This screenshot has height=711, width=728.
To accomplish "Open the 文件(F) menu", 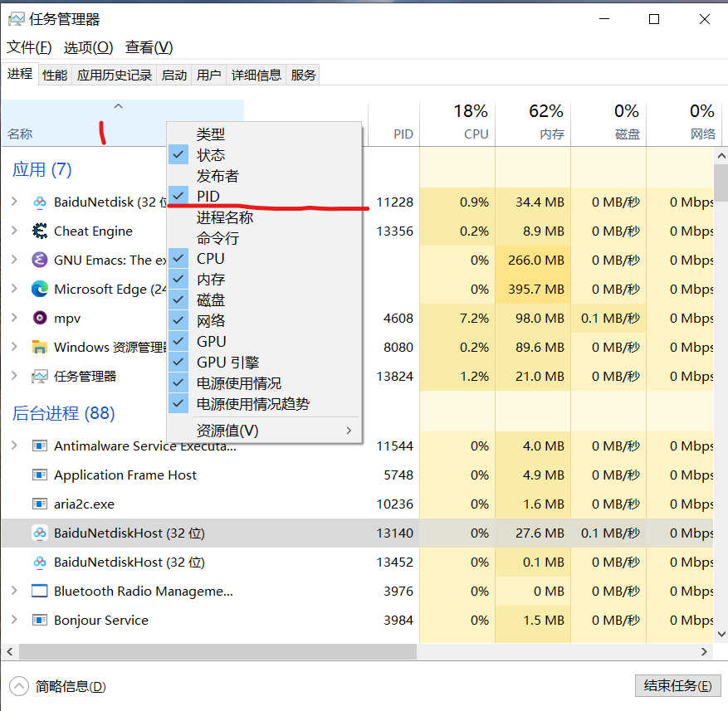I will [29, 46].
